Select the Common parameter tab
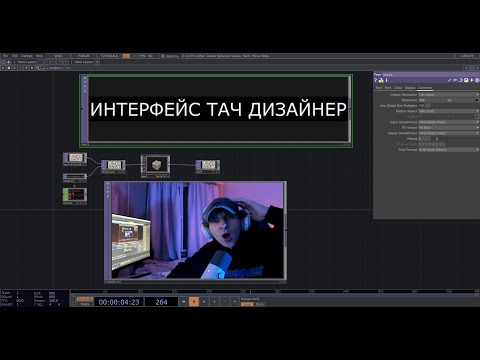 click(425, 88)
